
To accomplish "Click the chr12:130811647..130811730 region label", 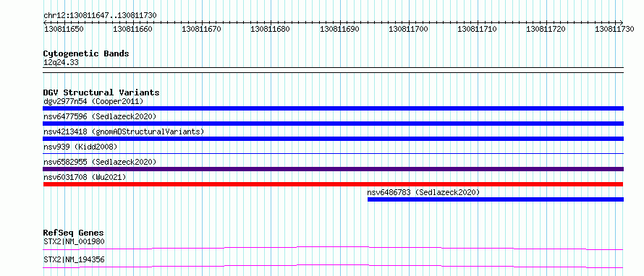I will click(100, 16).
